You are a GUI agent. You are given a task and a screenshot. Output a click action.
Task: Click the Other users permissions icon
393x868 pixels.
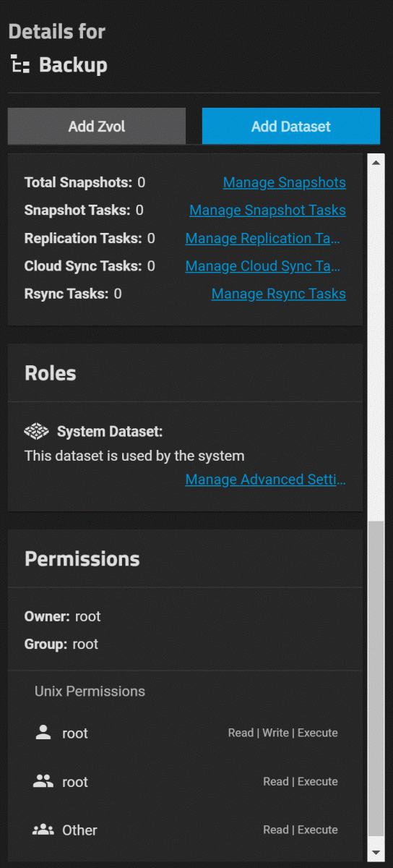(x=43, y=830)
